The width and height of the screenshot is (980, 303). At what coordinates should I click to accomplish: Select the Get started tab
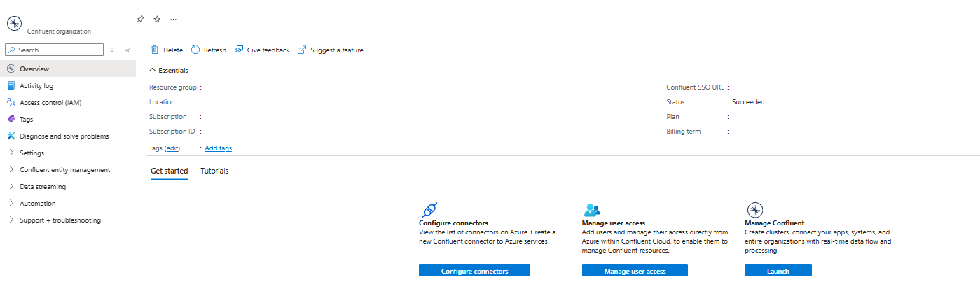tap(169, 171)
